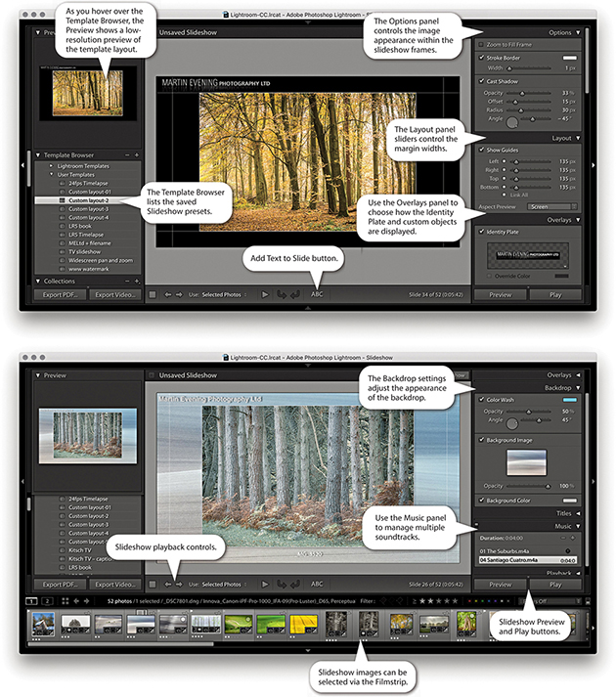Toggle Show Guides checkbox

point(481,150)
